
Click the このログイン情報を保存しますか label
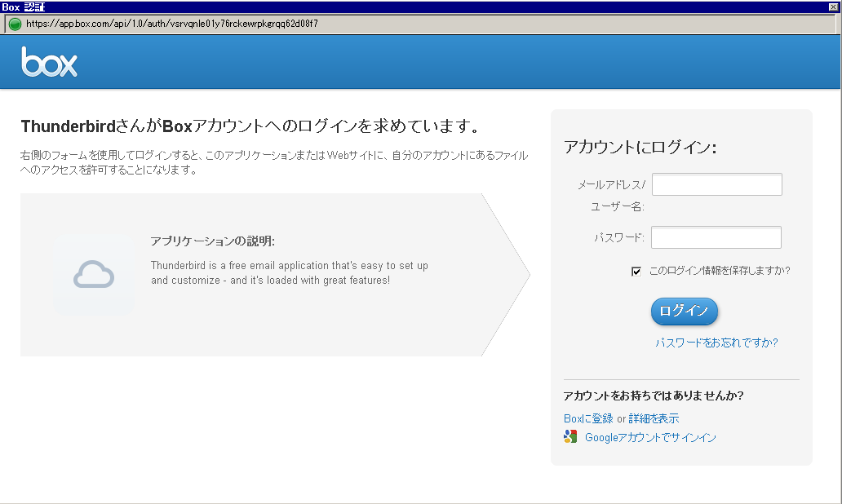click(x=720, y=271)
